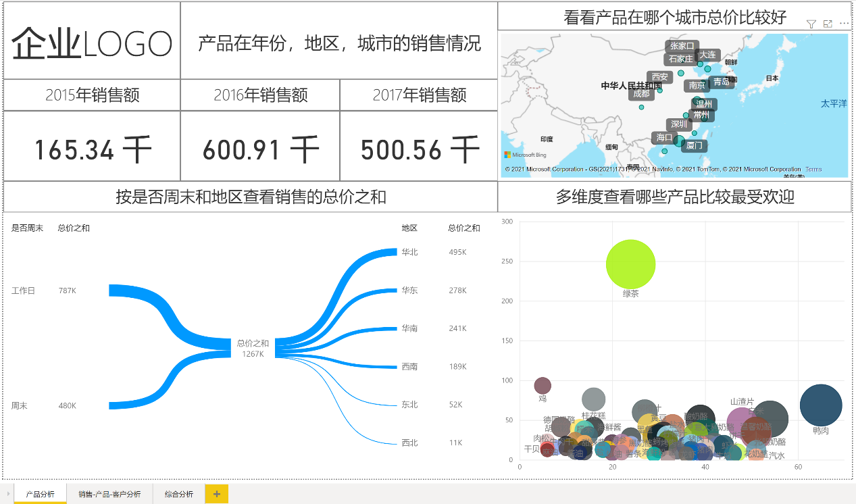Image resolution: width=856 pixels, height=504 pixels.
Task: Open more options ellipsis on the map visual
Action: point(844,24)
